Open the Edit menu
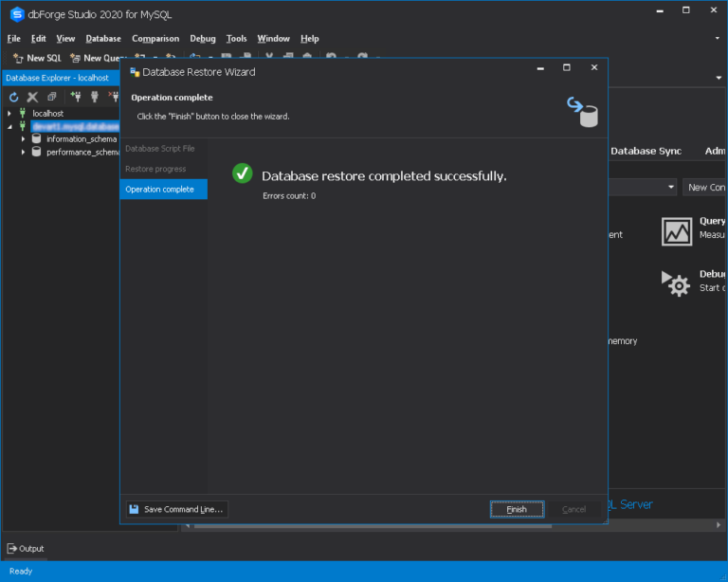 (x=39, y=39)
